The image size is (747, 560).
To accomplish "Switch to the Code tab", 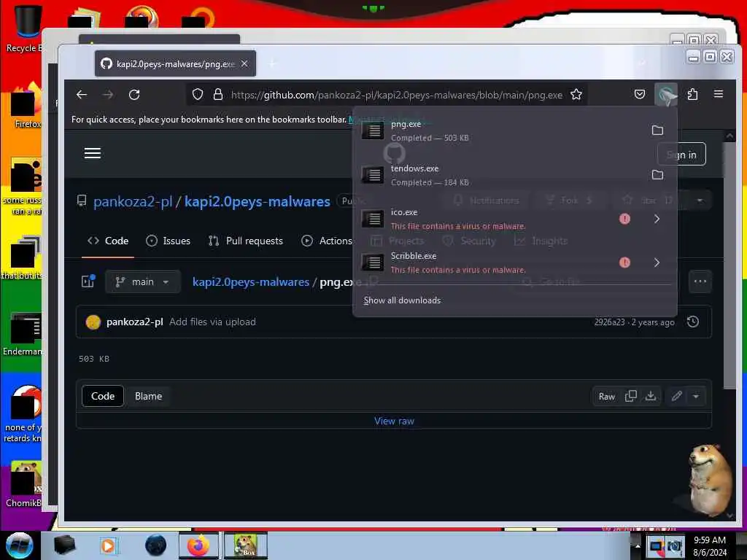I will (108, 241).
